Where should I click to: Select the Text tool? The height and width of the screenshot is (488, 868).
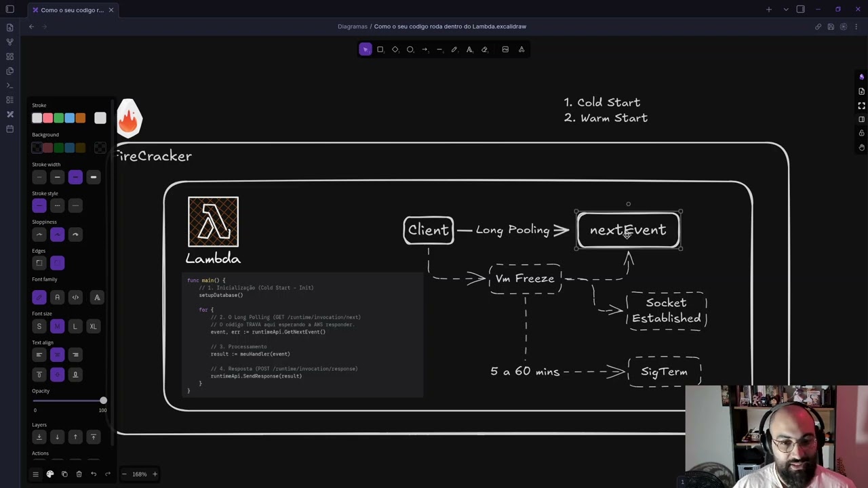(469, 49)
